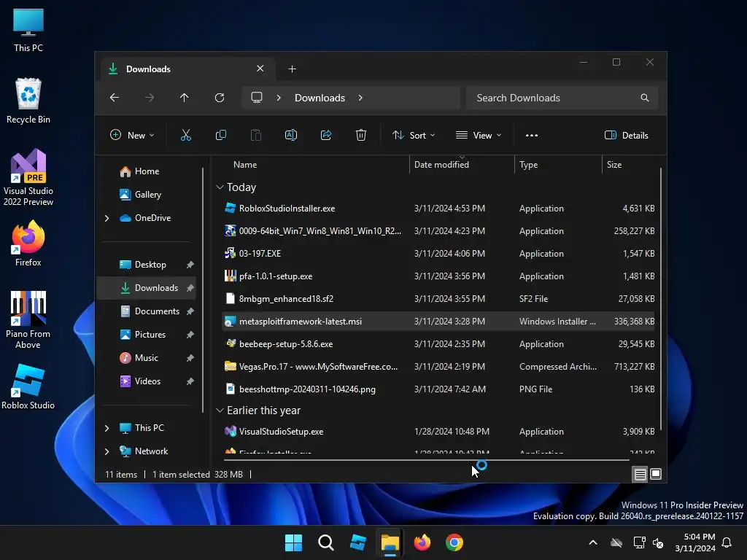Screen dimensions: 747x560
Task: Refresh the Downloads folder
Action: point(219,98)
